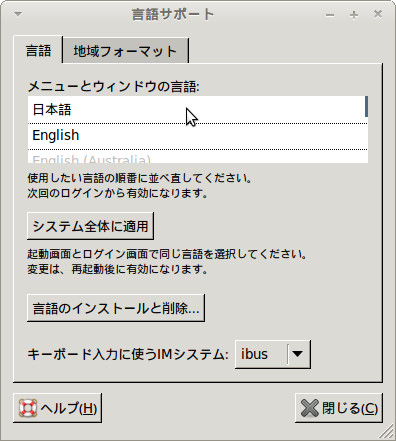Close the window with title bar X
Screen dimensions: 396x441
[x=378, y=14]
